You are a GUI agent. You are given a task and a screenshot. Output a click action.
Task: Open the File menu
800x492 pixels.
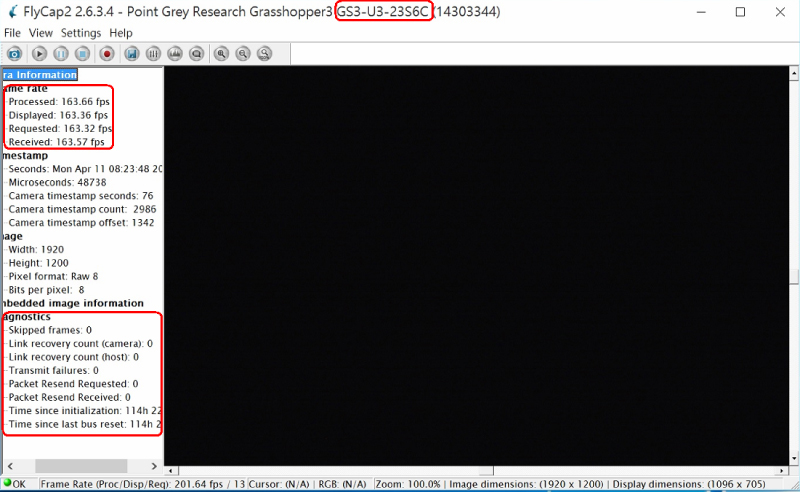point(12,33)
